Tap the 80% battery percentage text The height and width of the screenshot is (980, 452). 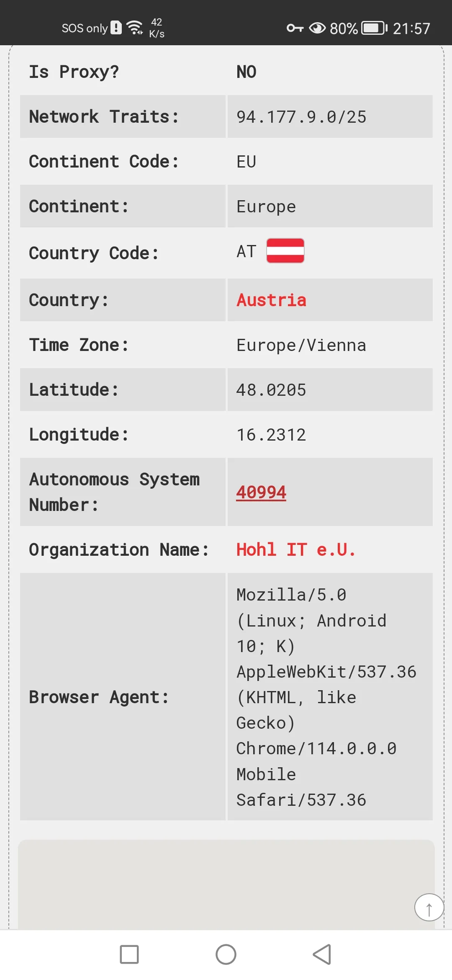(x=344, y=28)
